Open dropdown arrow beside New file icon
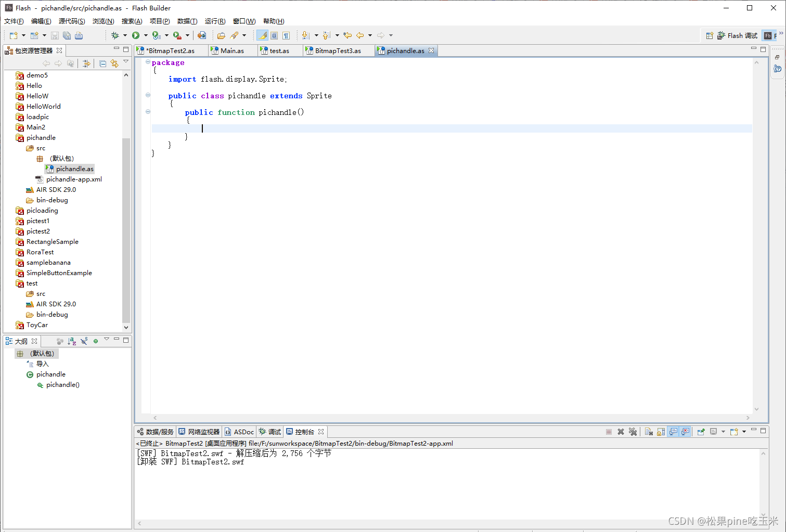Viewport: 786px width, 532px height. tap(23, 35)
